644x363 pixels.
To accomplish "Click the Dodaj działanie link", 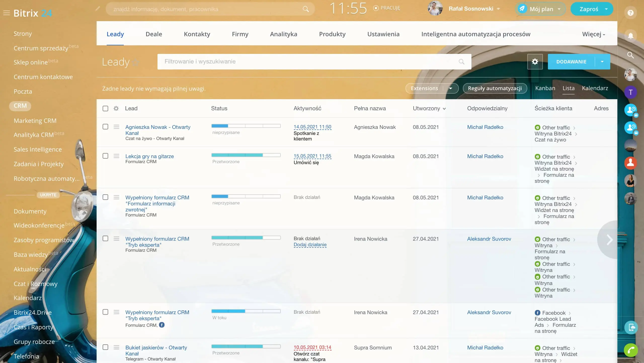I will [x=310, y=245].
